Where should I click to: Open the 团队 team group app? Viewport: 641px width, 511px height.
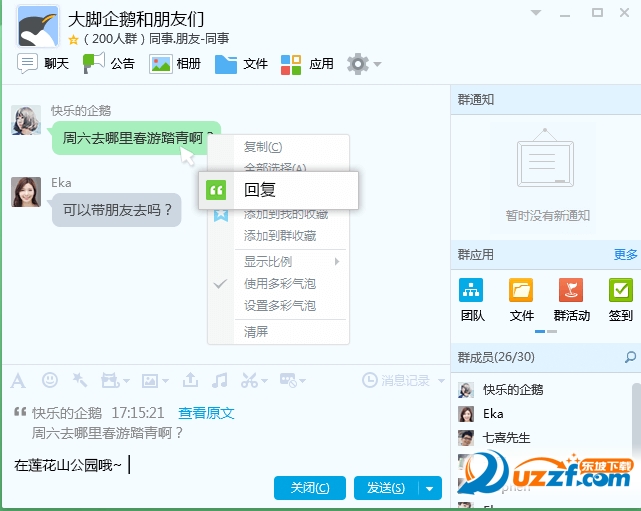(x=472, y=299)
